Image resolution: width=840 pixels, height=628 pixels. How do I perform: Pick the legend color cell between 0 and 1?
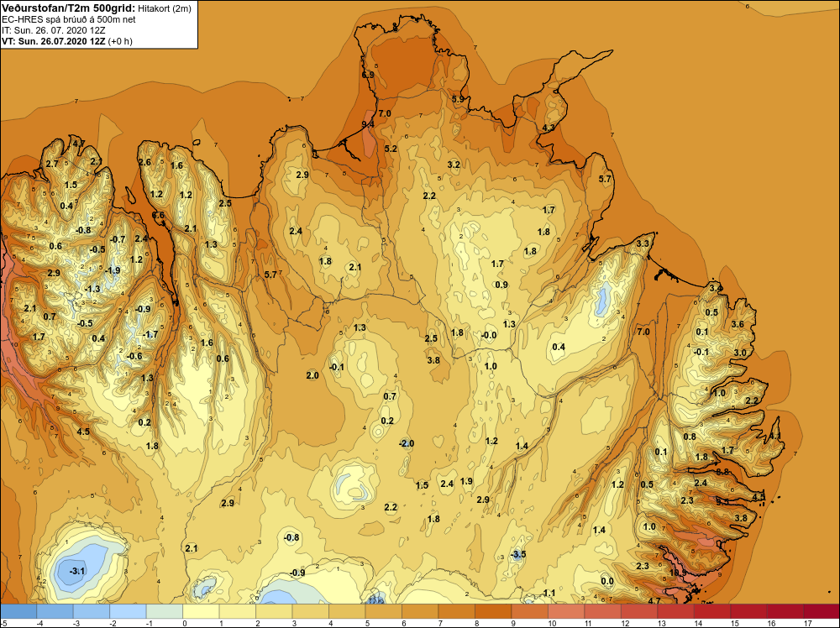coord(201,611)
